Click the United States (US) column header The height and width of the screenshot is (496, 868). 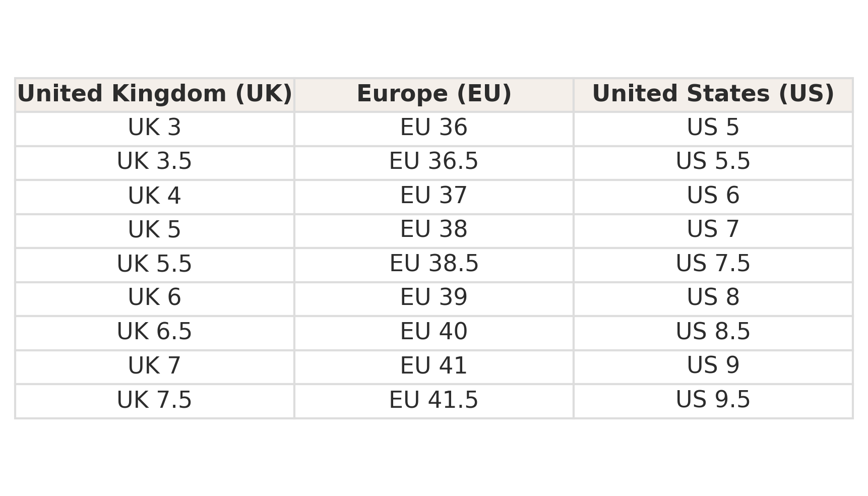pos(713,95)
